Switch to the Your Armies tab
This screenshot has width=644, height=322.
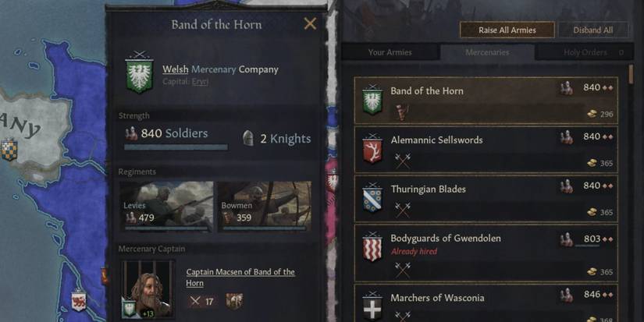click(x=390, y=53)
